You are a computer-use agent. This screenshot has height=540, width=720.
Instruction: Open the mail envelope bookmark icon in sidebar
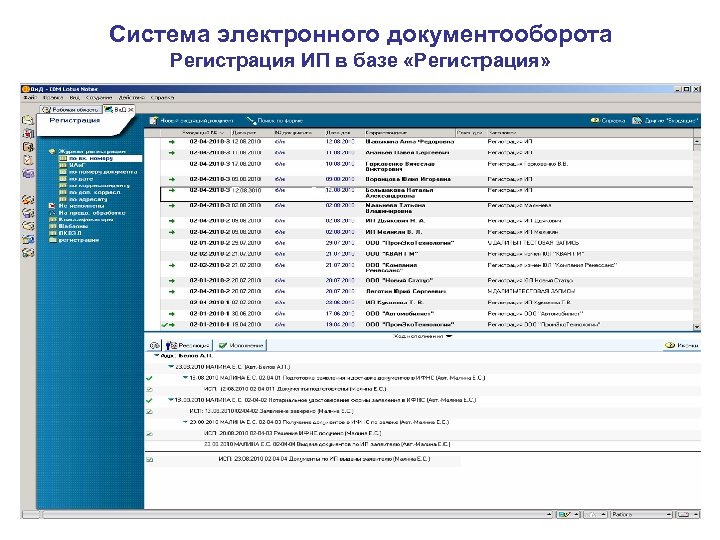pos(28,120)
